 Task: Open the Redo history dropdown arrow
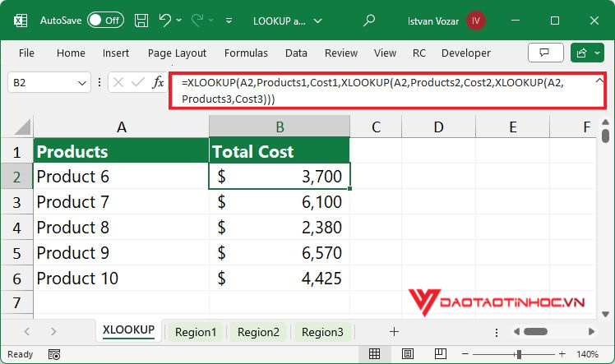click(x=211, y=21)
